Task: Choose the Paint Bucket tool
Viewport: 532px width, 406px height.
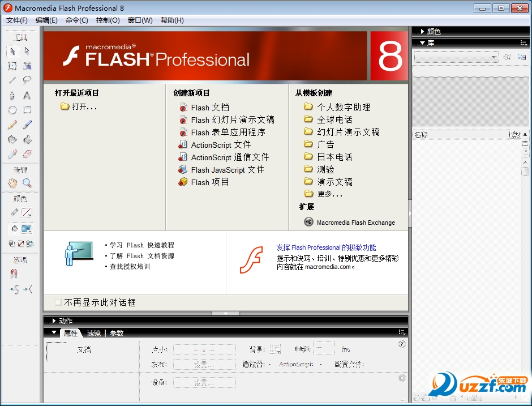Action: click(x=27, y=139)
